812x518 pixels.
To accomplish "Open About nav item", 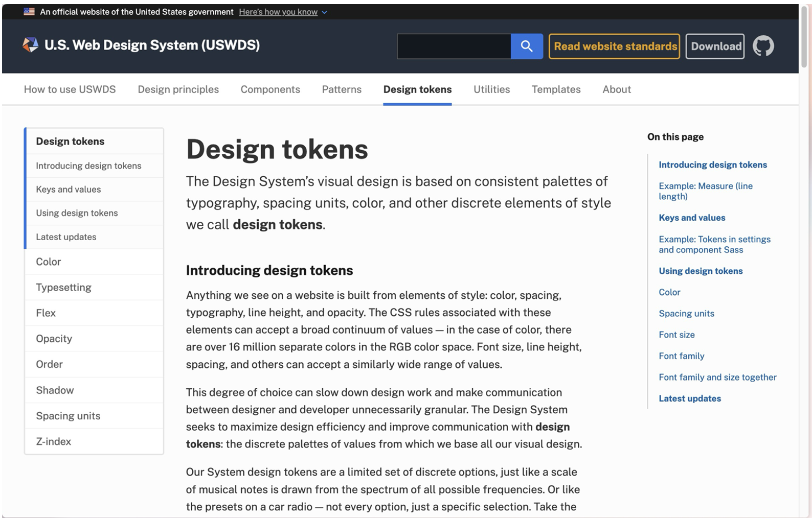I will [x=617, y=89].
